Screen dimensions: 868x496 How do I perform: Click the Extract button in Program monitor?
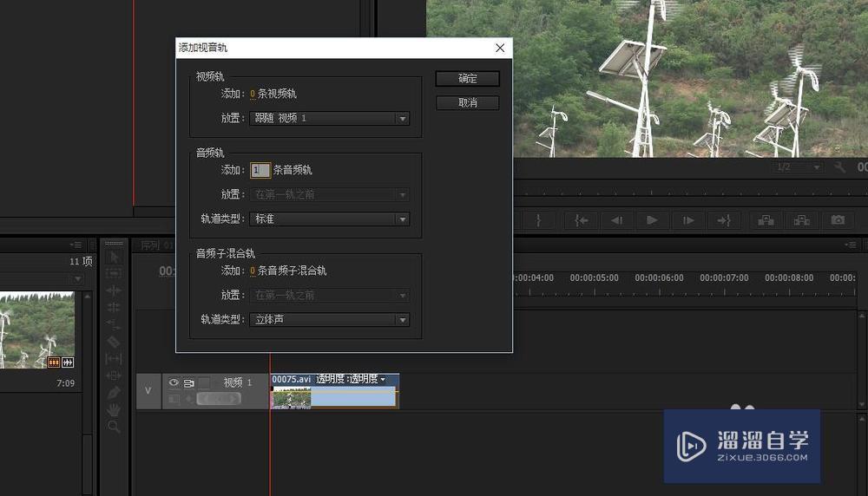(x=801, y=220)
